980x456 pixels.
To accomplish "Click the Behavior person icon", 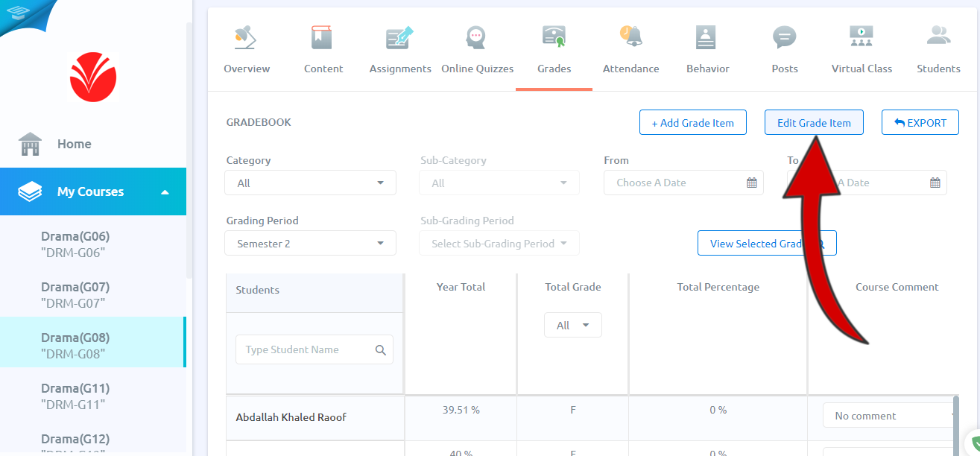I will click(706, 37).
